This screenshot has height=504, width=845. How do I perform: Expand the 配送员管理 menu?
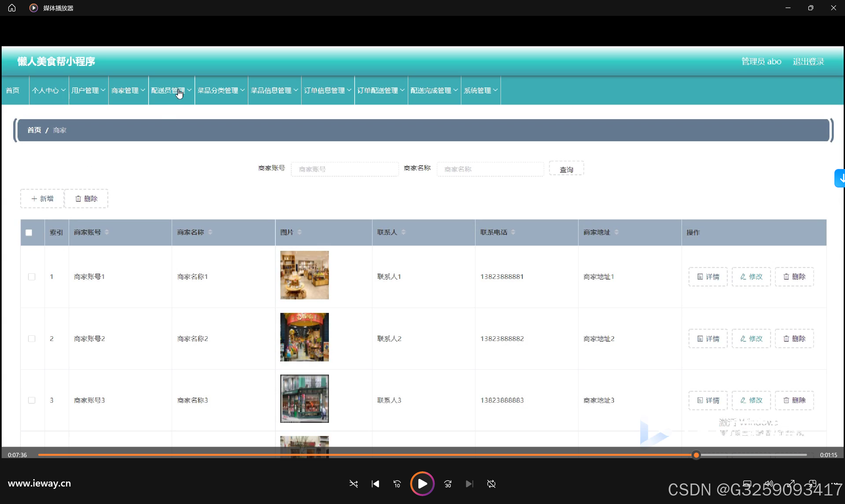pyautogui.click(x=171, y=90)
